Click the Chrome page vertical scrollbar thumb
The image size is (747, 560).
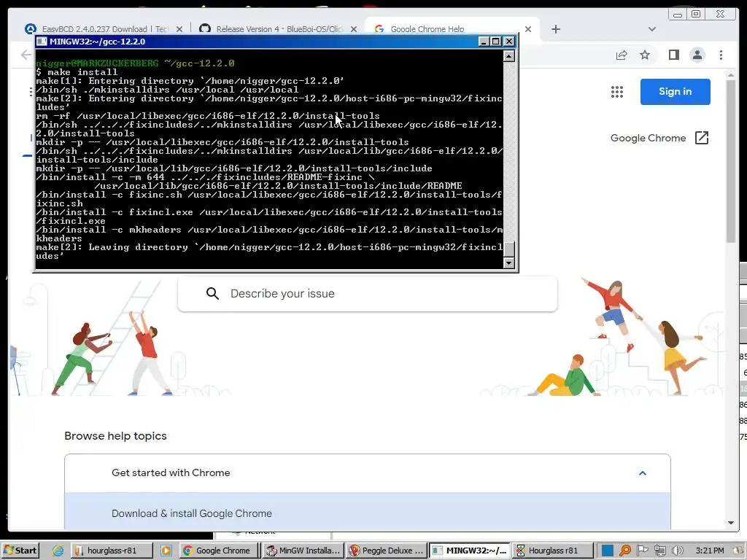pyautogui.click(x=731, y=161)
